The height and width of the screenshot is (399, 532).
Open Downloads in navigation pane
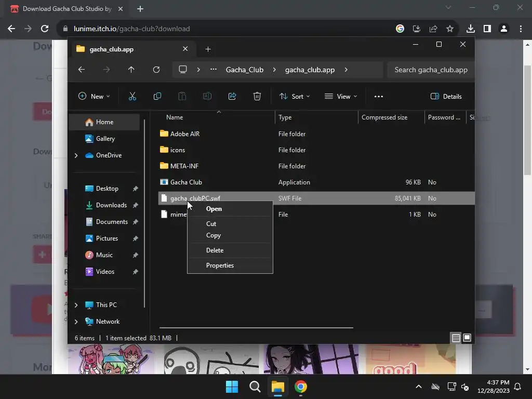point(111,205)
